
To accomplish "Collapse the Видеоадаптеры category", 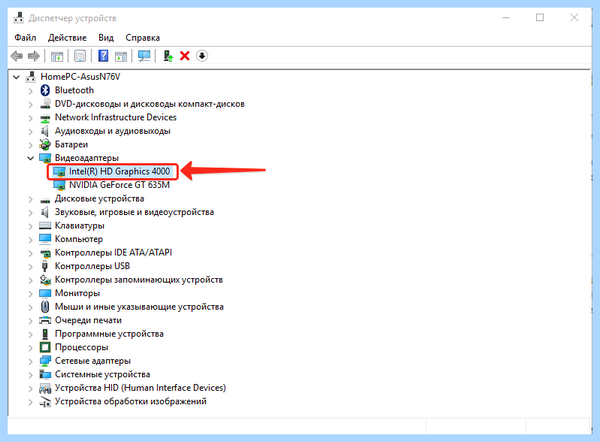I will 30,158.
